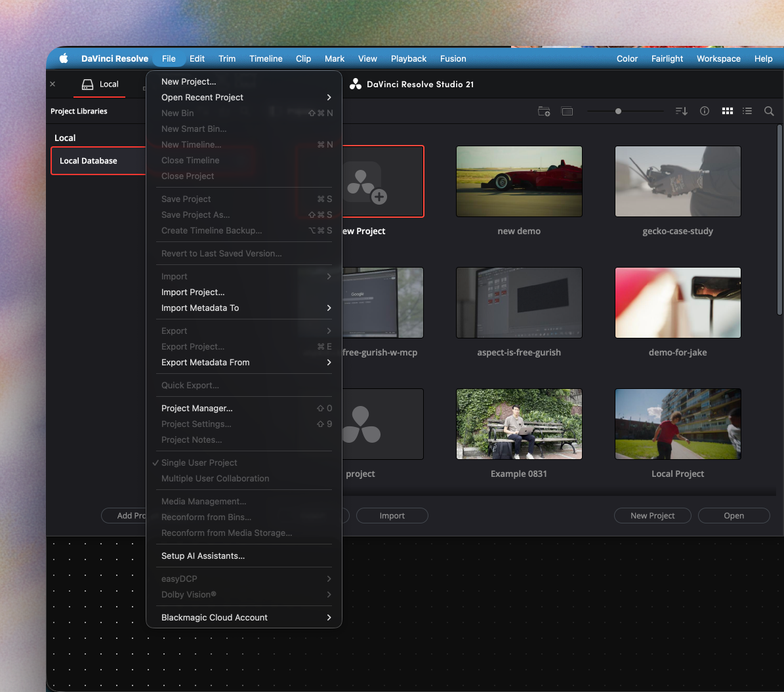Open the Edit menu
Image resolution: width=784 pixels, height=692 pixels.
(x=197, y=58)
